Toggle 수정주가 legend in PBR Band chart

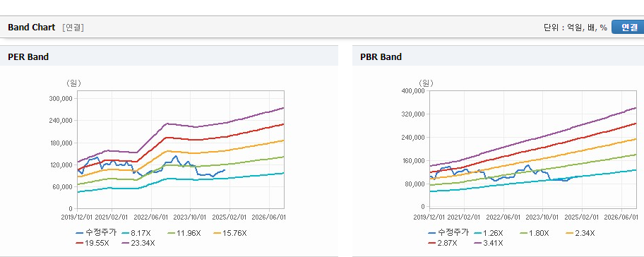pyautogui.click(x=448, y=233)
